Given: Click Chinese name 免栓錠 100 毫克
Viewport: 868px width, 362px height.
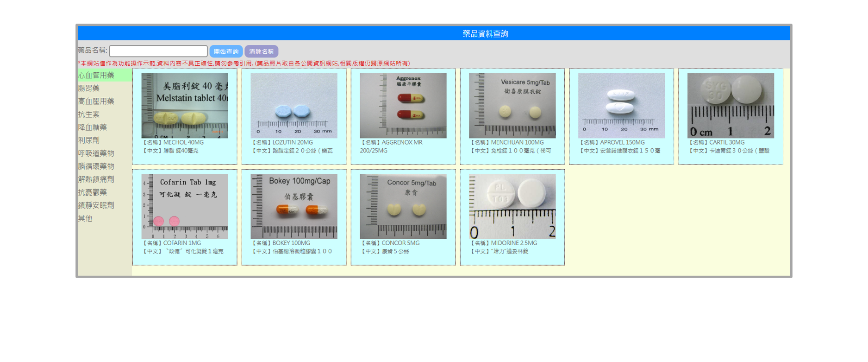Looking at the screenshot, I should (510, 151).
